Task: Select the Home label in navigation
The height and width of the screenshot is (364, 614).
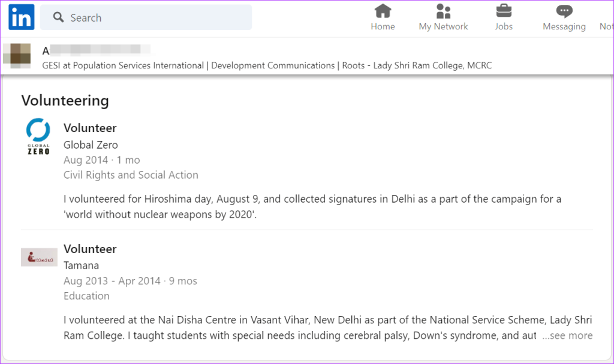Action: 383,26
